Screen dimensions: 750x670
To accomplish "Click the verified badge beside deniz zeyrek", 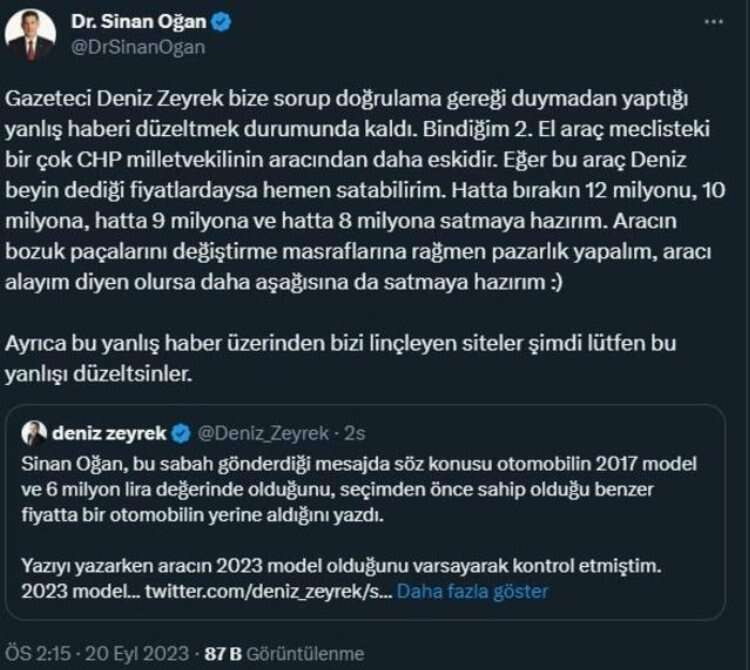I will pos(181,433).
